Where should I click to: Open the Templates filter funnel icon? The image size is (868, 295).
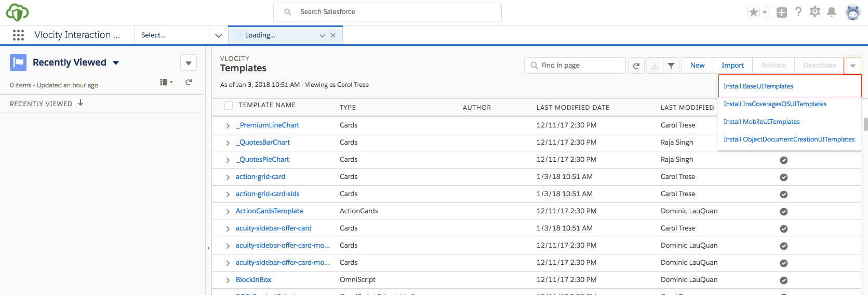(671, 66)
